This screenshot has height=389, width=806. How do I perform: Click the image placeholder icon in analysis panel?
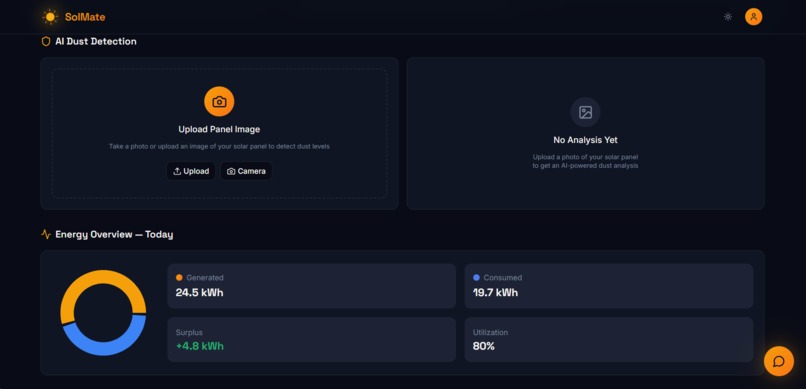tap(585, 112)
